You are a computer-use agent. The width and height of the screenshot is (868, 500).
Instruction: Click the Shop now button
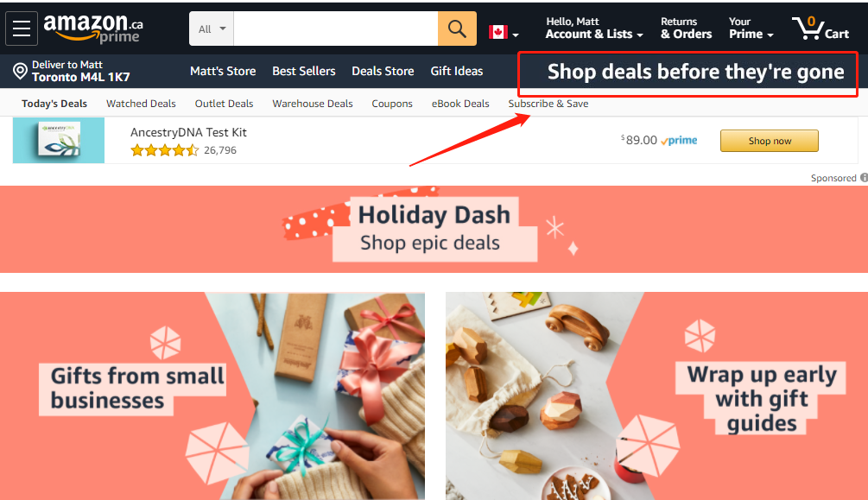point(769,141)
